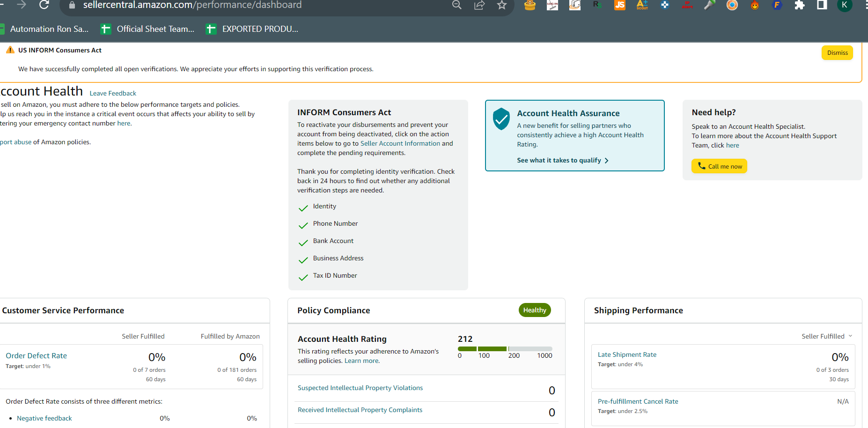868x428 pixels.
Task: Open Negative feedback metric link
Action: (x=44, y=418)
